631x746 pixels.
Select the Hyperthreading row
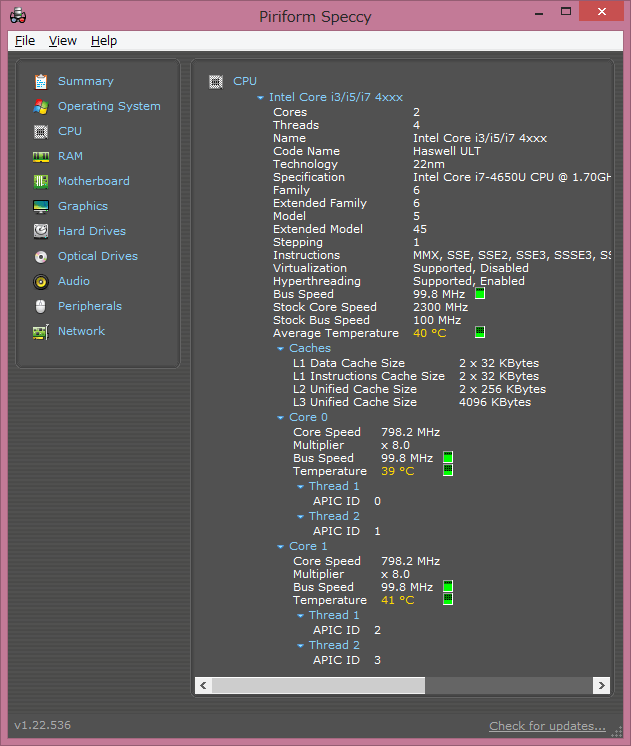[399, 281]
